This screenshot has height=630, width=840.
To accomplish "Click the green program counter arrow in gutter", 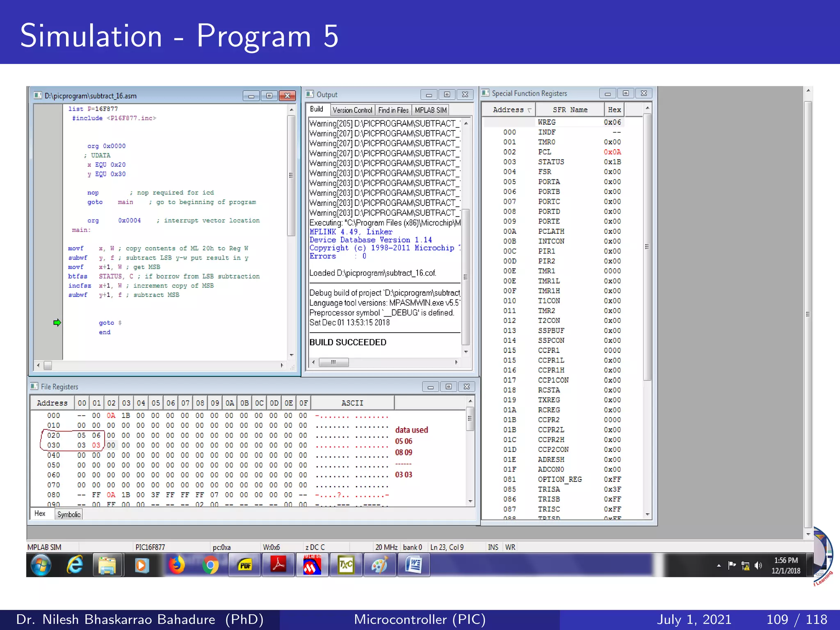I will pyautogui.click(x=57, y=323).
